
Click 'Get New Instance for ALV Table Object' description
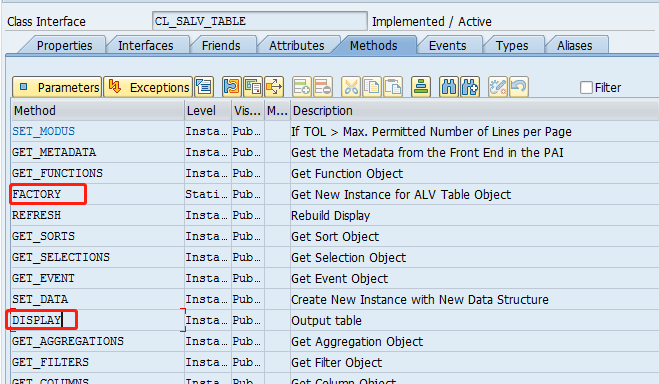point(401,195)
